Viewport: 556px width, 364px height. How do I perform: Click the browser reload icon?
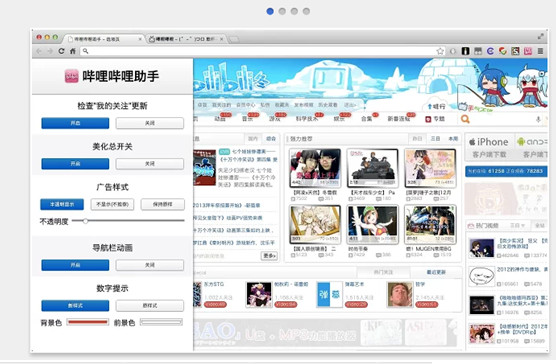click(61, 51)
